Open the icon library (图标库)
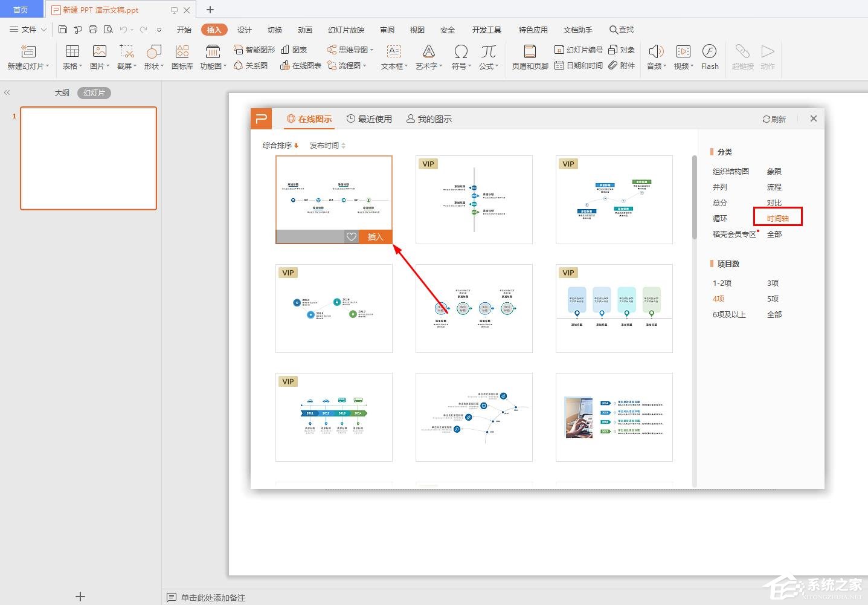 coord(182,57)
